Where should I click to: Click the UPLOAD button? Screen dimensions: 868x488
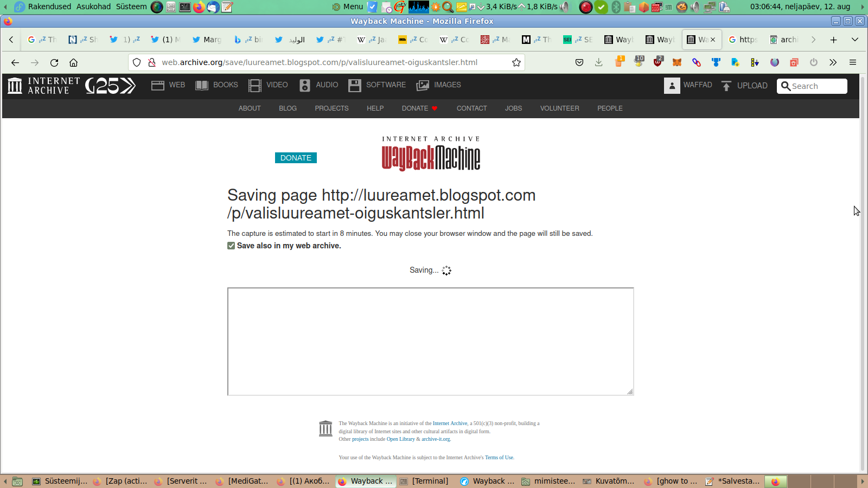click(x=744, y=86)
